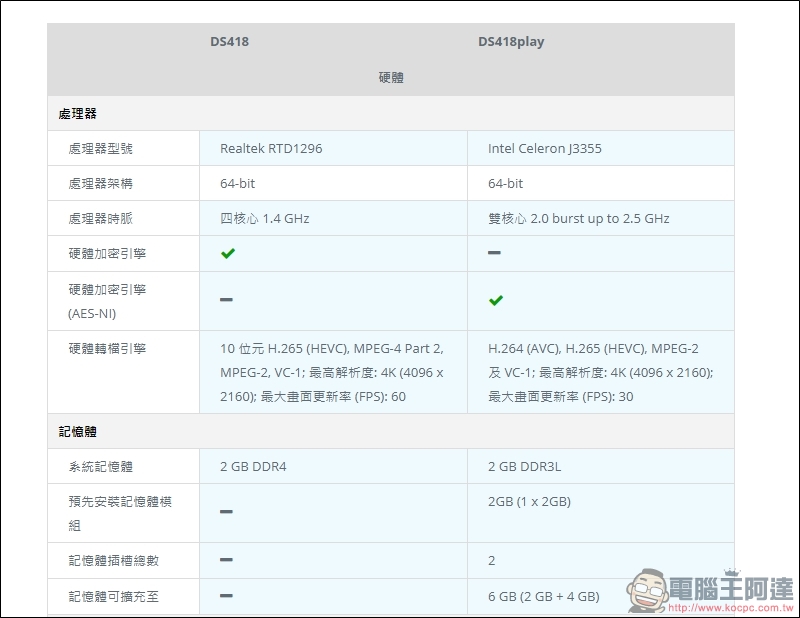
Task: Click the dash icon for DS418 AES-NI
Action: coord(226,300)
